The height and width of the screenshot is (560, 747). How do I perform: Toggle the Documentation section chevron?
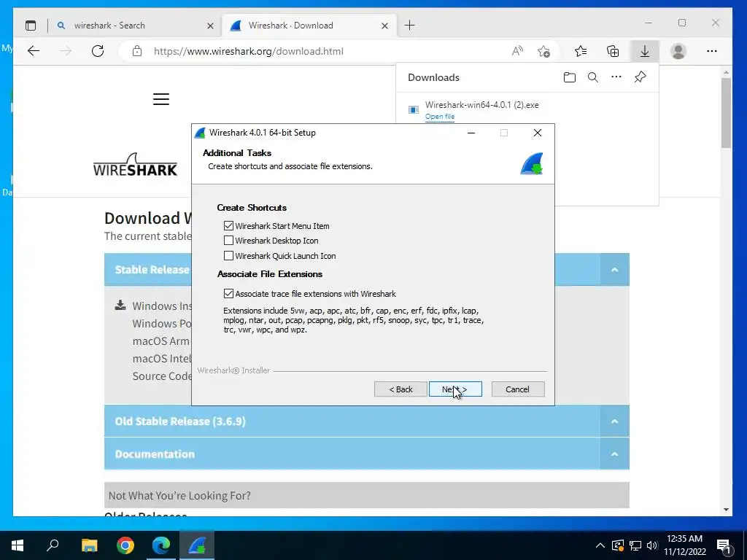[x=614, y=454]
